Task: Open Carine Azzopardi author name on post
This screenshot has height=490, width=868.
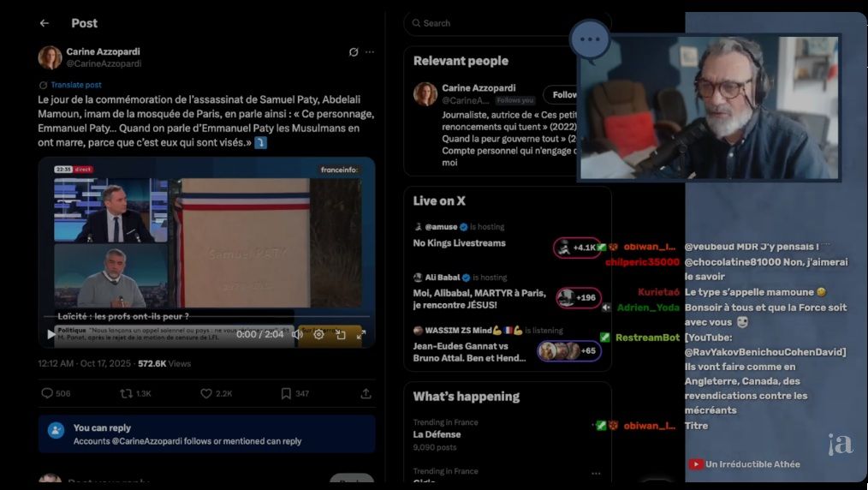Action: point(103,51)
